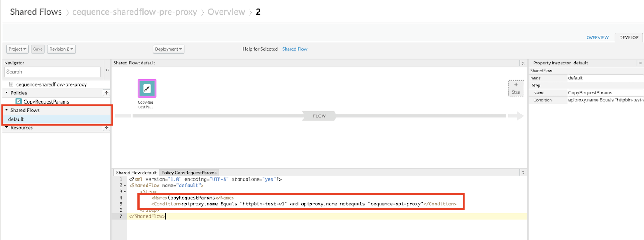This screenshot has height=240, width=644.
Task: Open the Deployment dropdown
Action: [x=168, y=49]
